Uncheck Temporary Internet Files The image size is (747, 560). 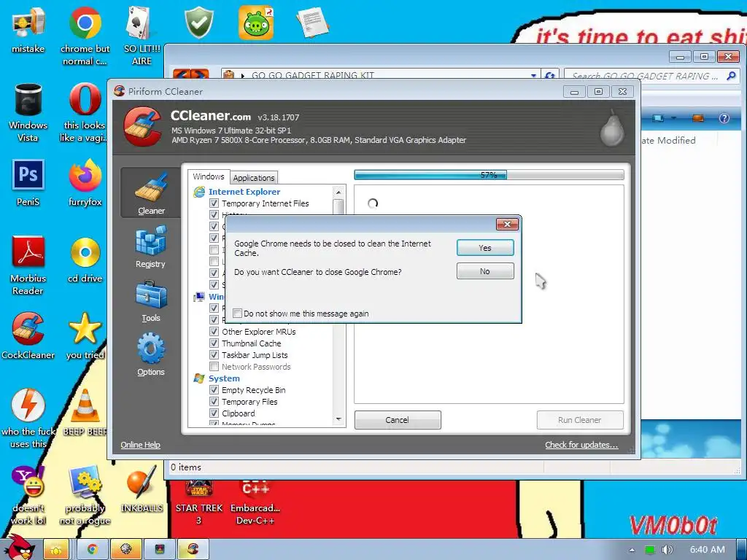click(x=214, y=203)
